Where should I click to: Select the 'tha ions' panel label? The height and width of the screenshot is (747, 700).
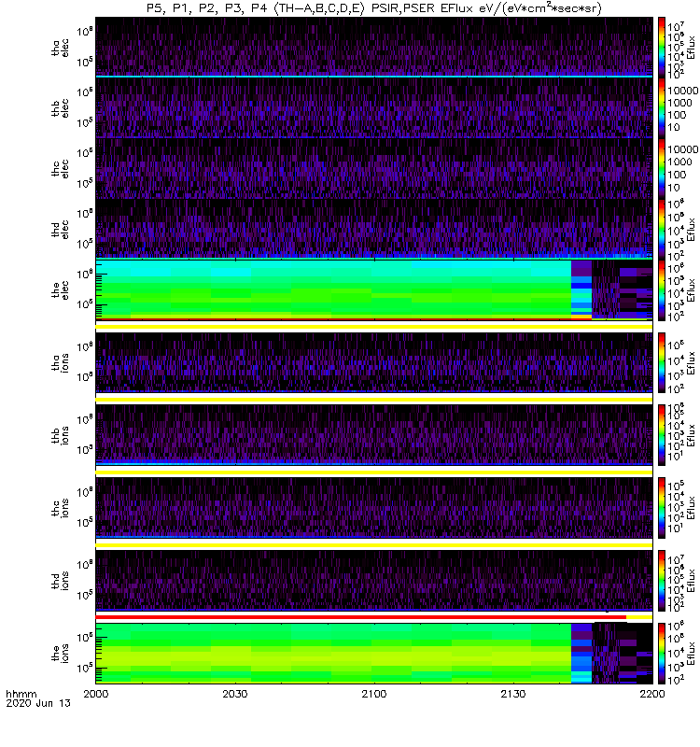[x=60, y=362]
